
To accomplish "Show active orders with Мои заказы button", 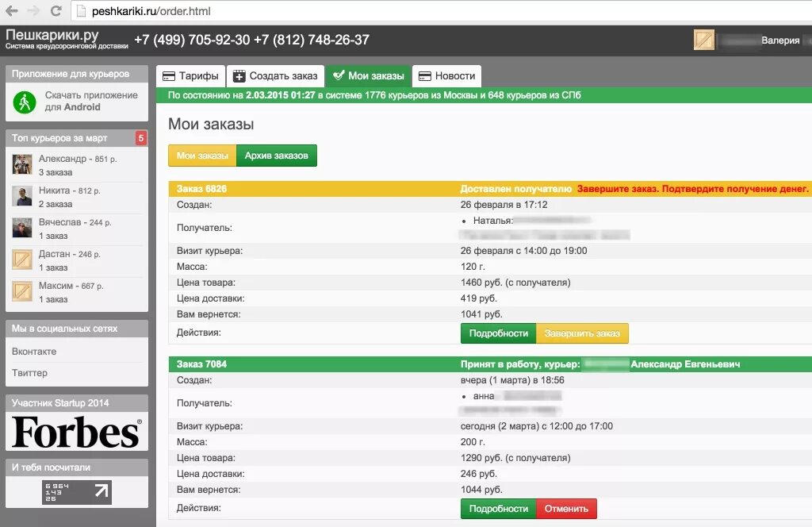I will [x=202, y=156].
